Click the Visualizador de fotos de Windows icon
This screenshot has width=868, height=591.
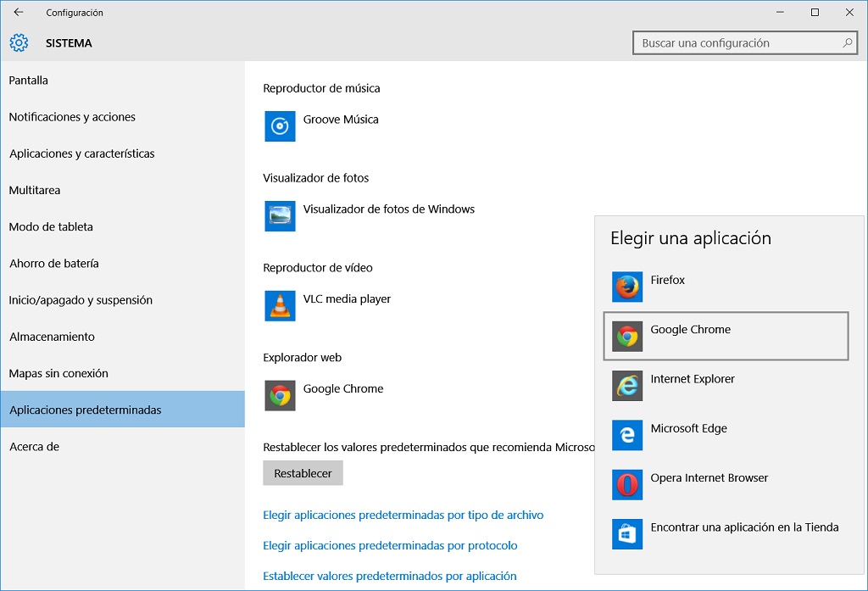click(280, 216)
